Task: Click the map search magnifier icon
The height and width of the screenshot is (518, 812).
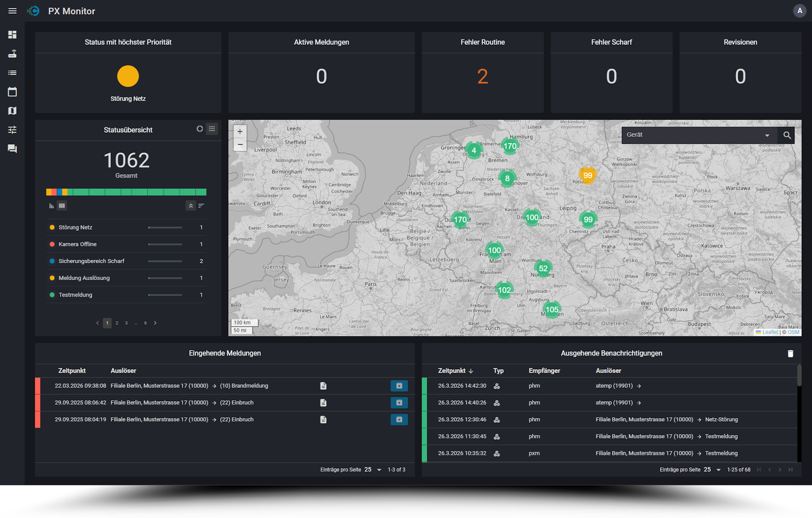Action: pyautogui.click(x=787, y=135)
